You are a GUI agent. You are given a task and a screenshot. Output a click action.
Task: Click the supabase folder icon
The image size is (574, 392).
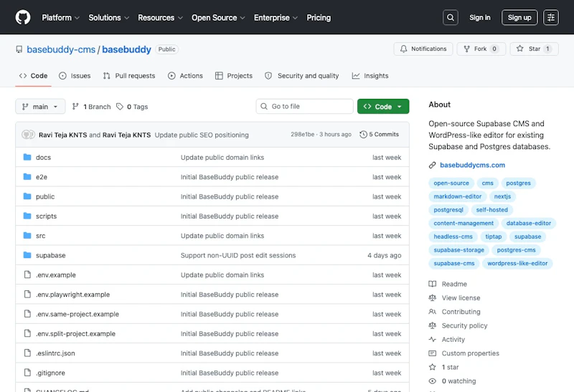pos(27,255)
